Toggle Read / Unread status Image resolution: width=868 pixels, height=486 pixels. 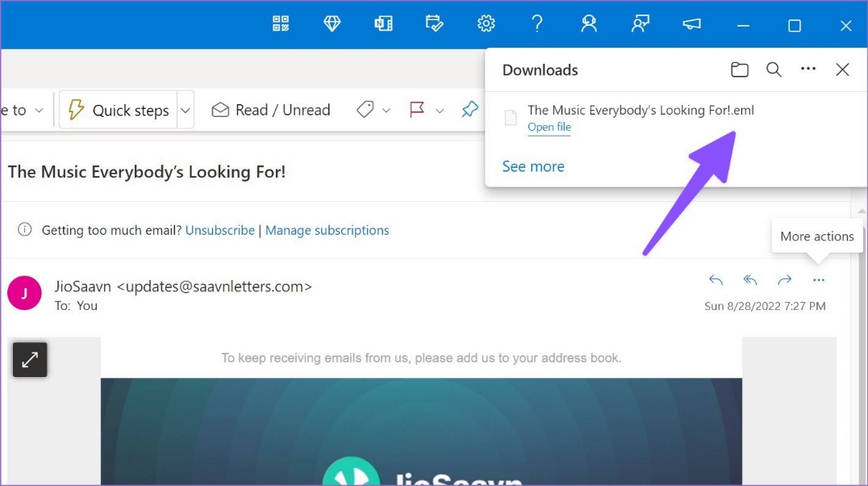[271, 111]
